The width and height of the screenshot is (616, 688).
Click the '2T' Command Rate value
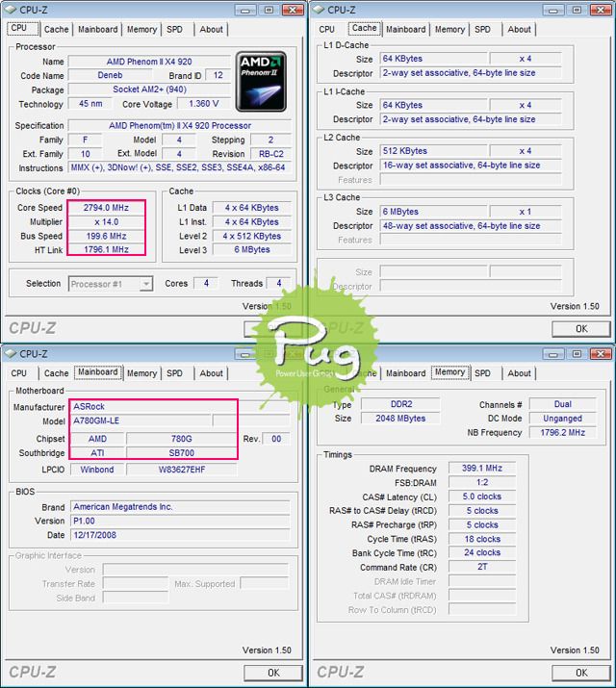tap(482, 567)
